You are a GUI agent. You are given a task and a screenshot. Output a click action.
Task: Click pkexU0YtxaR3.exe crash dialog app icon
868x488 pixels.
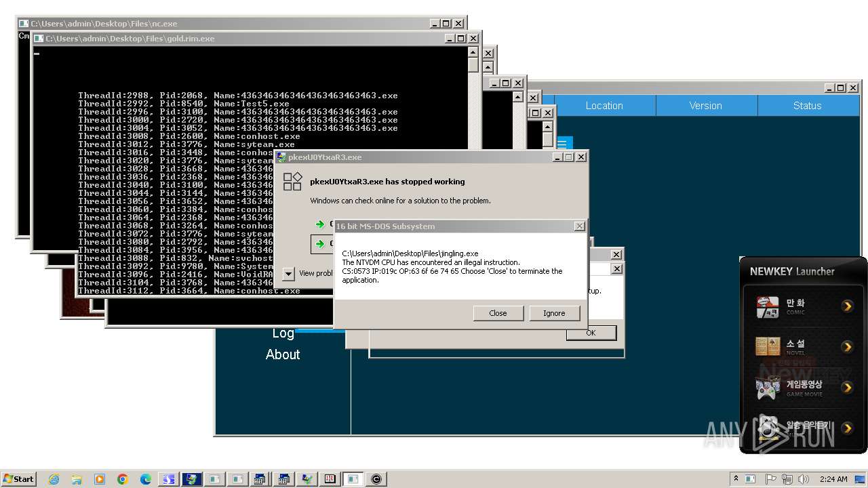coord(292,181)
